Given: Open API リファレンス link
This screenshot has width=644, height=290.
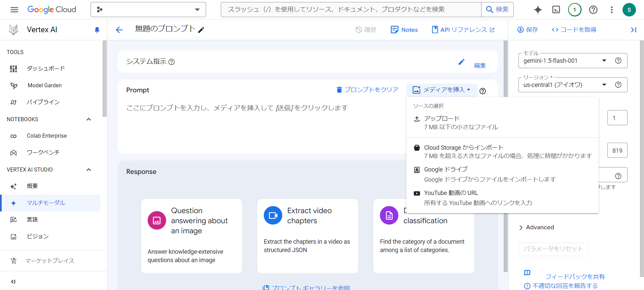Looking at the screenshot, I should click(463, 30).
